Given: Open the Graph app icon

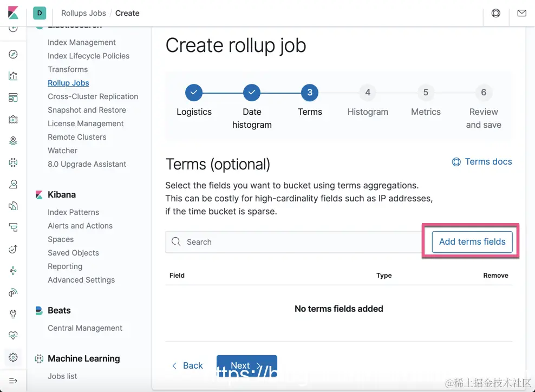Looking at the screenshot, I should click(x=13, y=271).
